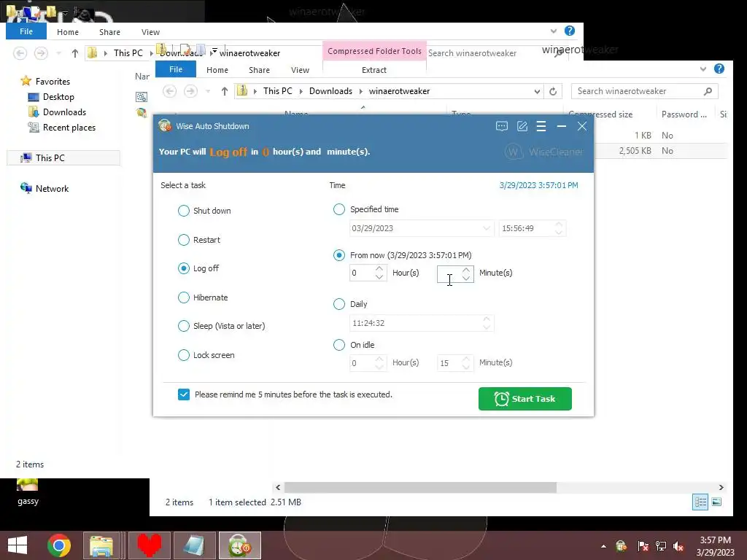The image size is (747, 560).
Task: Select Network in navigation pane
Action: pos(52,188)
